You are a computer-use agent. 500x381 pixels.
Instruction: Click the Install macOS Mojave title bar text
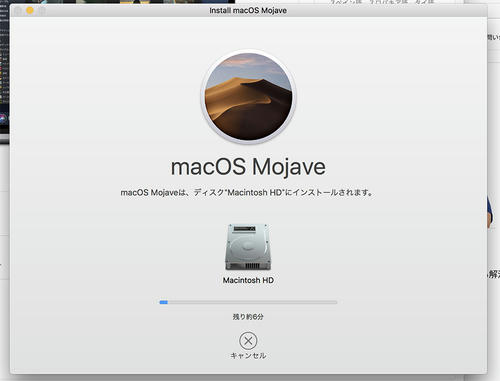(x=248, y=10)
